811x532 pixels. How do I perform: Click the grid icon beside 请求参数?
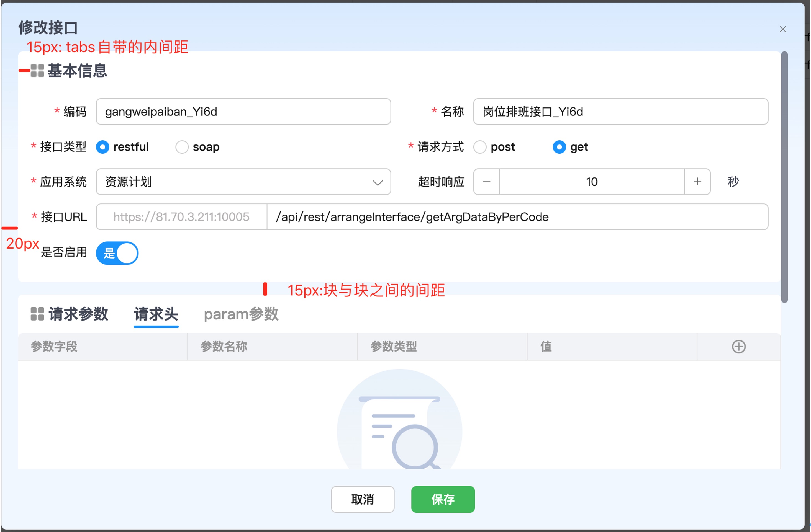tap(37, 314)
